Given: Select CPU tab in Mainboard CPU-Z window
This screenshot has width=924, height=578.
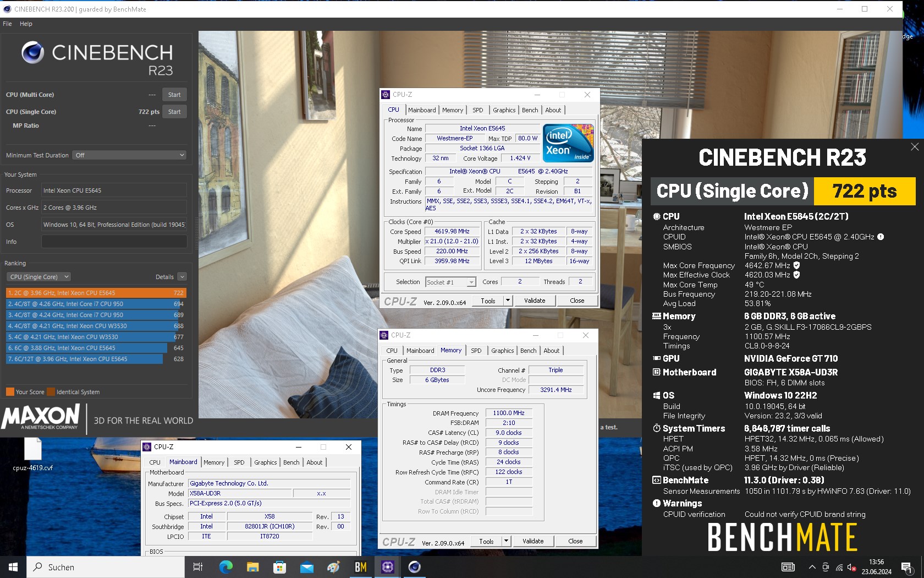Looking at the screenshot, I should [x=155, y=462].
